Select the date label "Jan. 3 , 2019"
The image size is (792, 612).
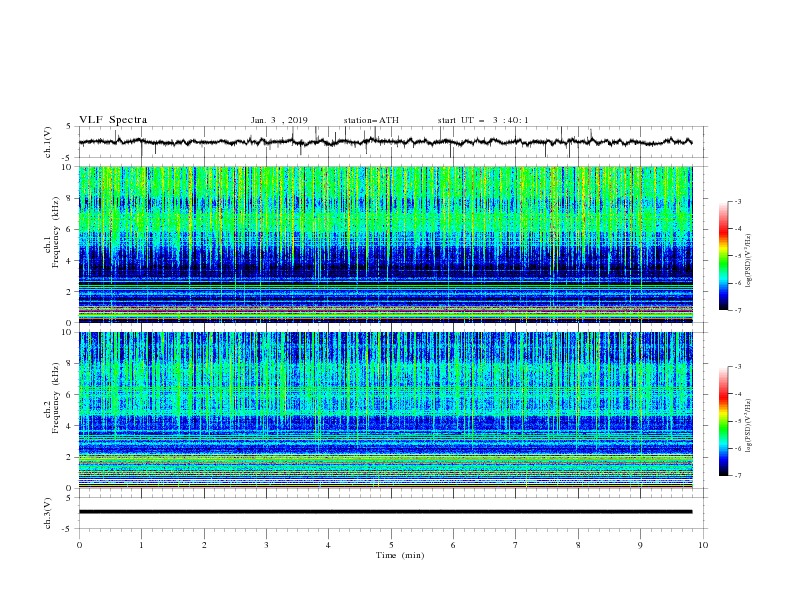point(279,120)
